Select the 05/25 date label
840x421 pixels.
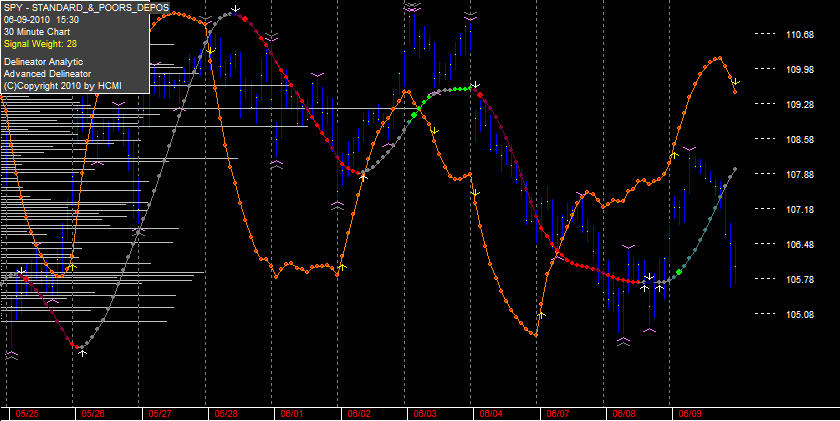[x=27, y=414]
